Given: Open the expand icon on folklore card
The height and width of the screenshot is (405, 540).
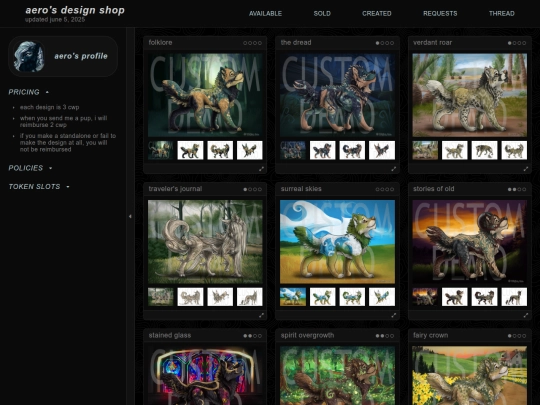Looking at the screenshot, I should pos(261,169).
